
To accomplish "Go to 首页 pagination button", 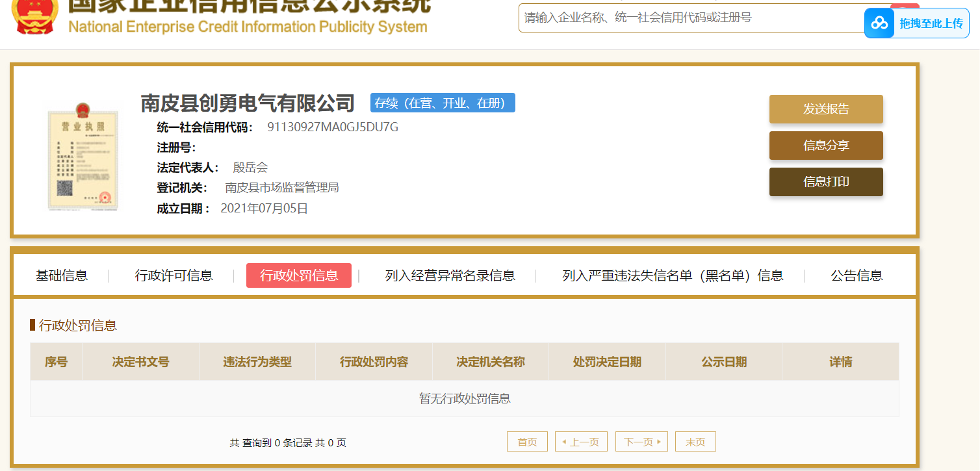I will pyautogui.click(x=527, y=442).
